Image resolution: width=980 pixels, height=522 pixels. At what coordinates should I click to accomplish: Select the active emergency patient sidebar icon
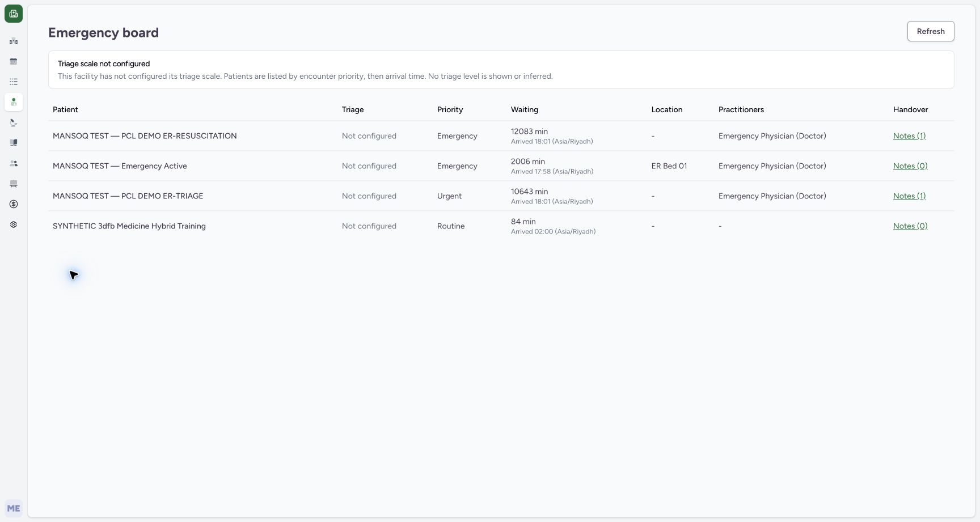point(14,102)
